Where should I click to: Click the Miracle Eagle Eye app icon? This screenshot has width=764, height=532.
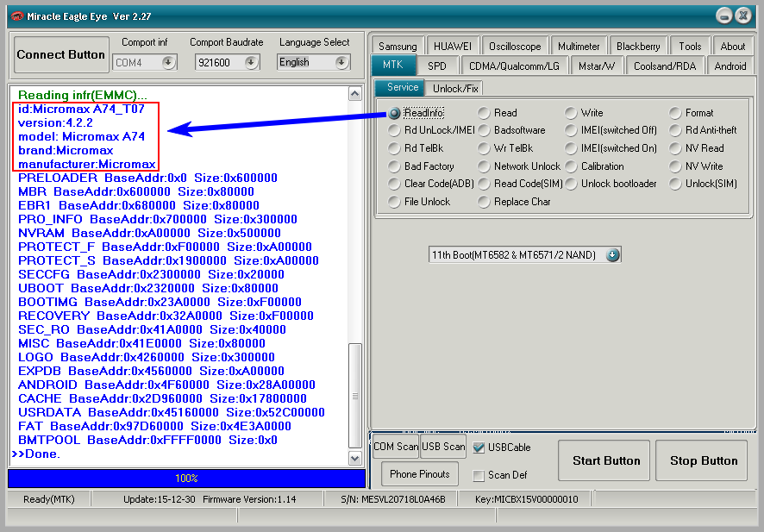click(17, 16)
